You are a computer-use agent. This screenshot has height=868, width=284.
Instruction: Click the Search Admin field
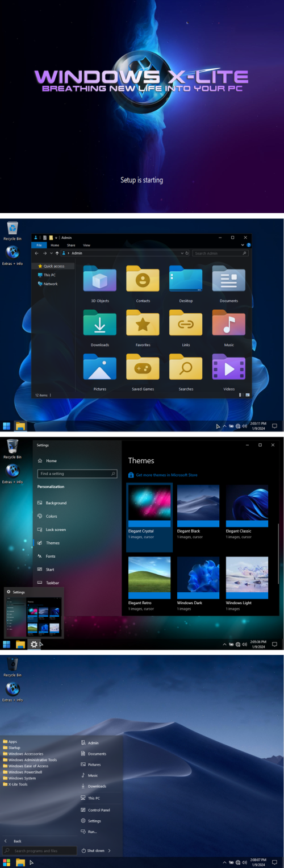click(x=220, y=253)
